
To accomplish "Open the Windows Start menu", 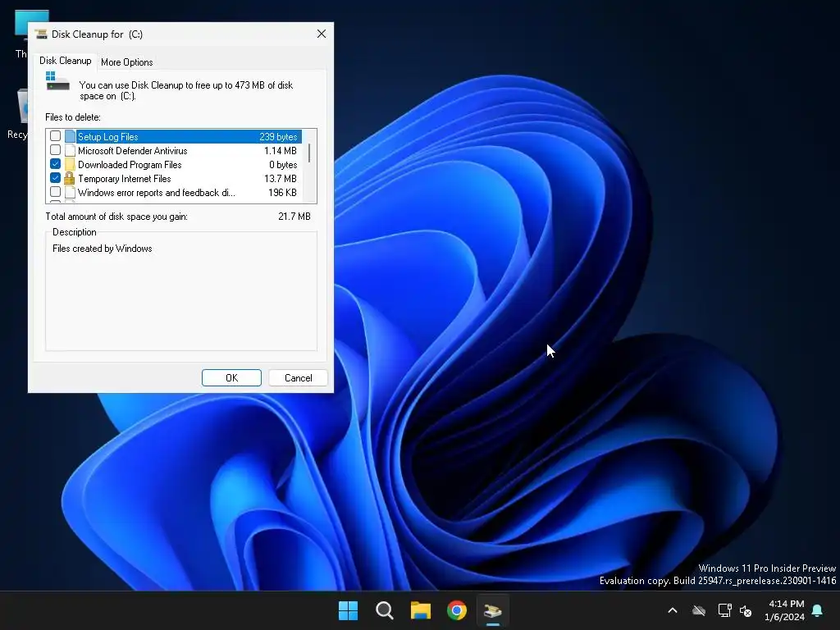I will tap(348, 610).
